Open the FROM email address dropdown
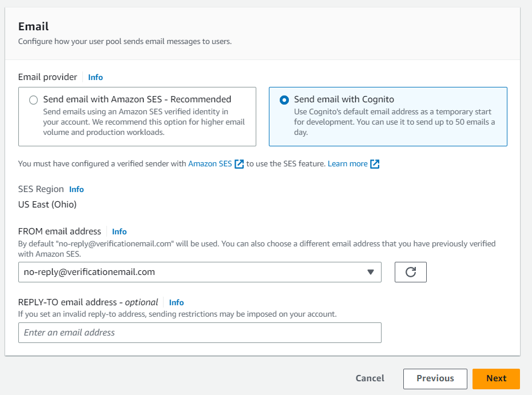This screenshot has height=395, width=532. click(x=200, y=272)
